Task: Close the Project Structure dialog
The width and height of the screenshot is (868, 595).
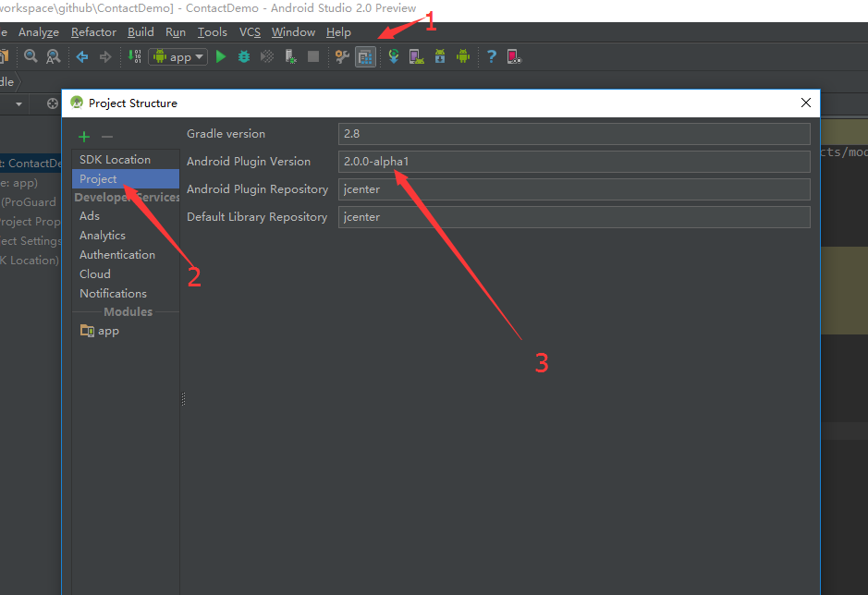Action: (806, 103)
